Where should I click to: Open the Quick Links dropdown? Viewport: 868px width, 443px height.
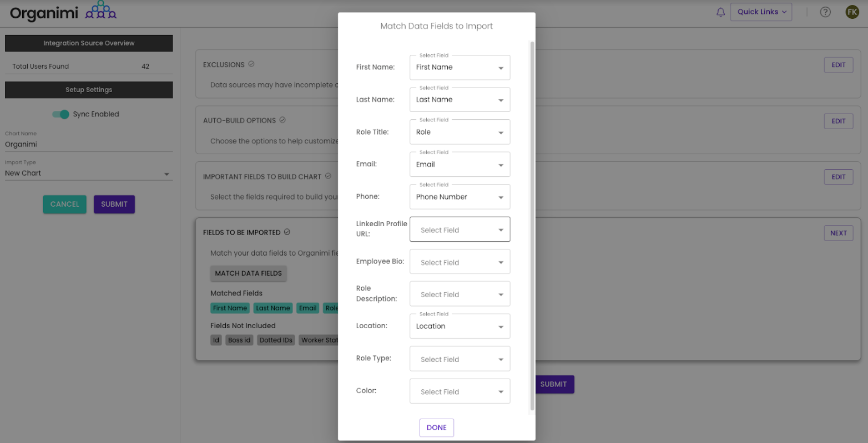click(761, 12)
